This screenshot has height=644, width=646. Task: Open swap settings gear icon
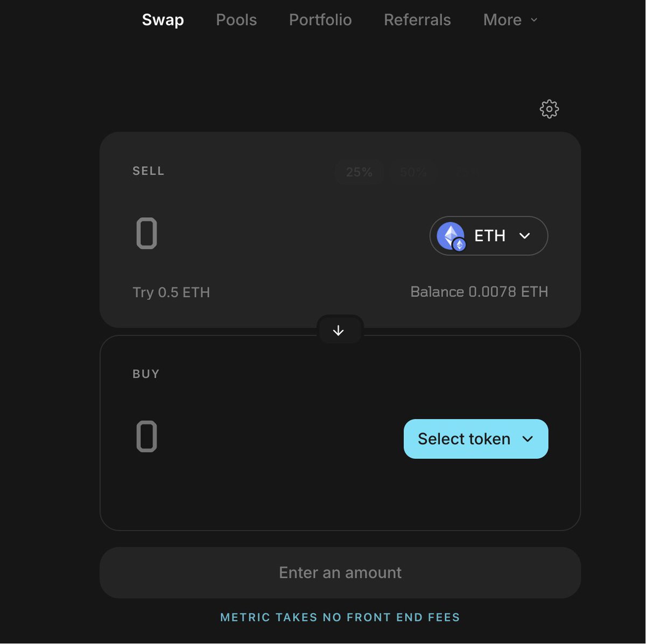tap(549, 109)
